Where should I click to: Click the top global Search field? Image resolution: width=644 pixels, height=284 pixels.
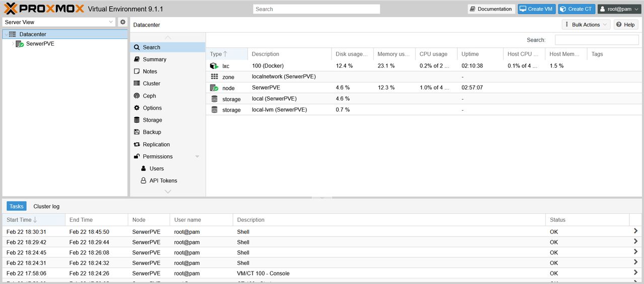[x=316, y=9]
